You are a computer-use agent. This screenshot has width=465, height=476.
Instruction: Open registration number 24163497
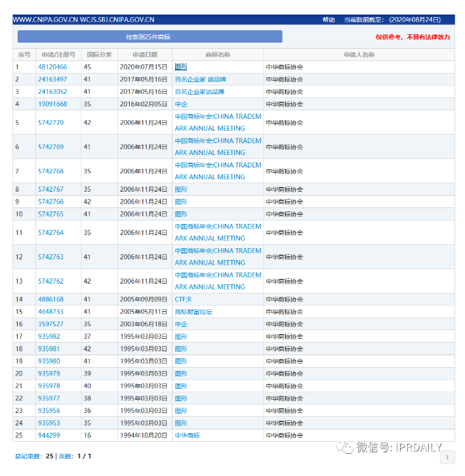(52, 79)
